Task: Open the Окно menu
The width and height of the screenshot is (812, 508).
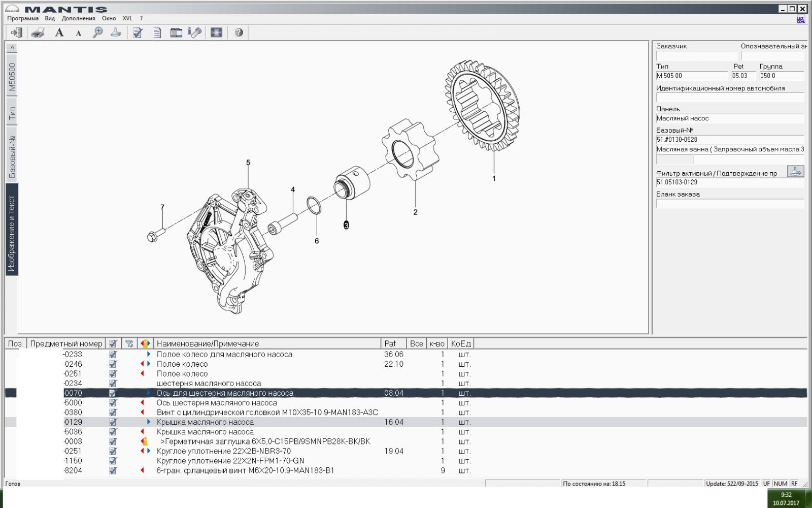Action: click(109, 18)
